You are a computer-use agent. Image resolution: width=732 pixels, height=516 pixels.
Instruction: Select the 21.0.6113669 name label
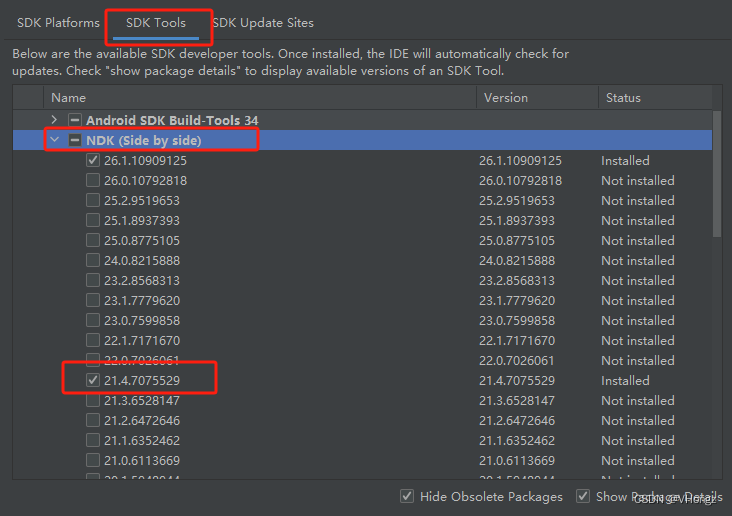tap(142, 461)
